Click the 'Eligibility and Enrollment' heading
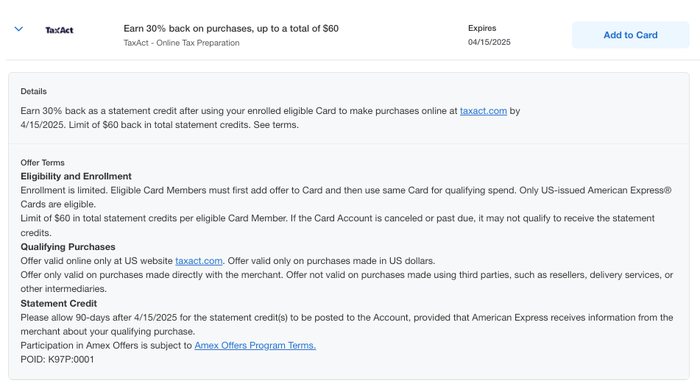 click(76, 176)
